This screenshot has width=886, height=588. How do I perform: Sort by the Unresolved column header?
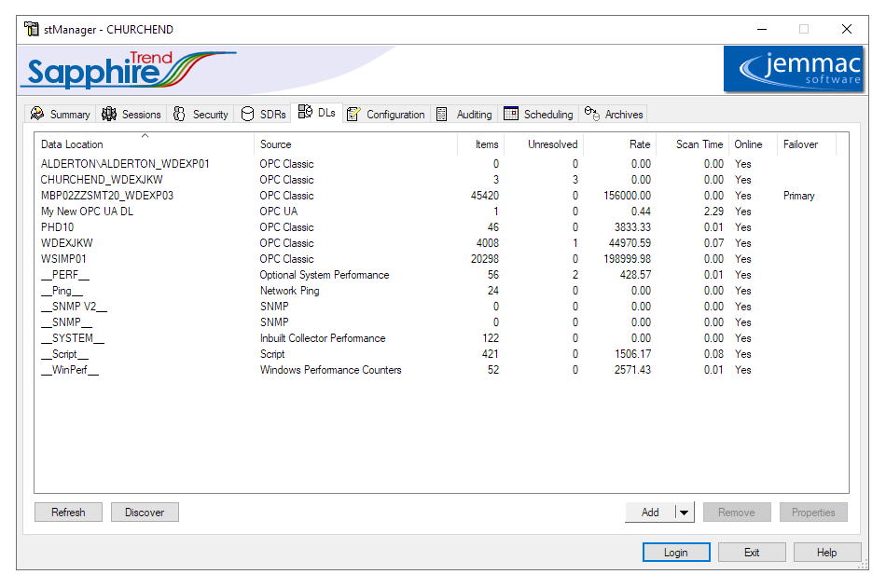tap(544, 144)
